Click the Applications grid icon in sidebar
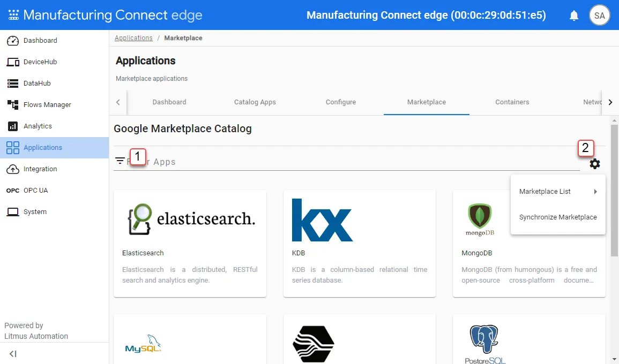 click(x=13, y=148)
